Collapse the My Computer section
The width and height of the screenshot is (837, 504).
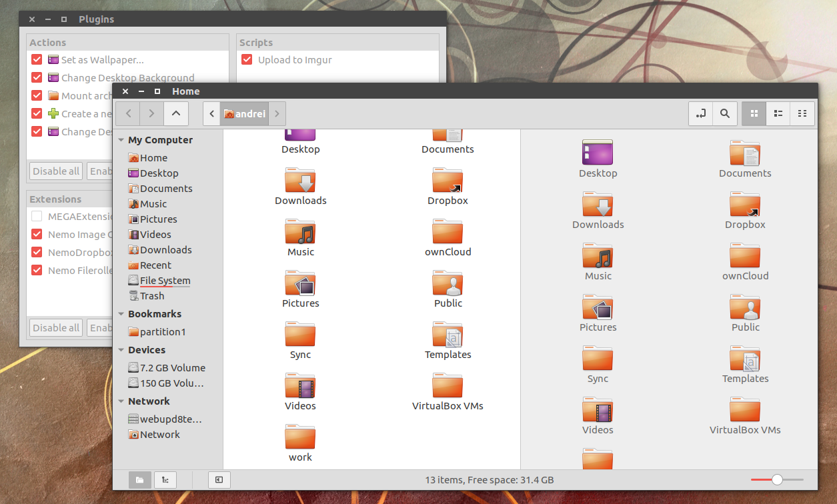pos(121,140)
